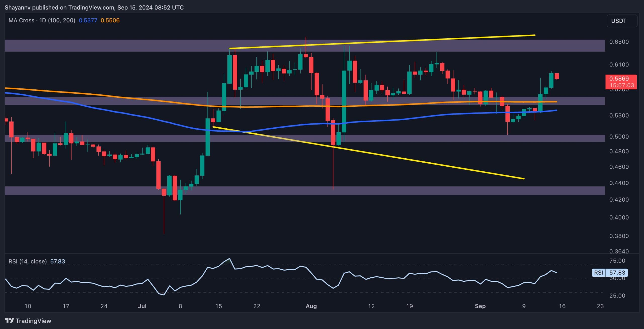This screenshot has height=329, width=644.
Task: Click the 0.4000 price axis label
Action: coord(619,217)
